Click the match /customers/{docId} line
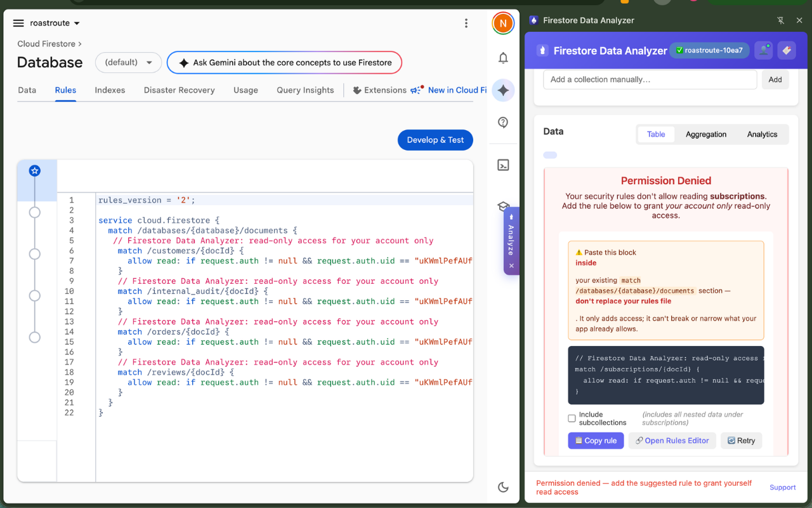 (181, 251)
